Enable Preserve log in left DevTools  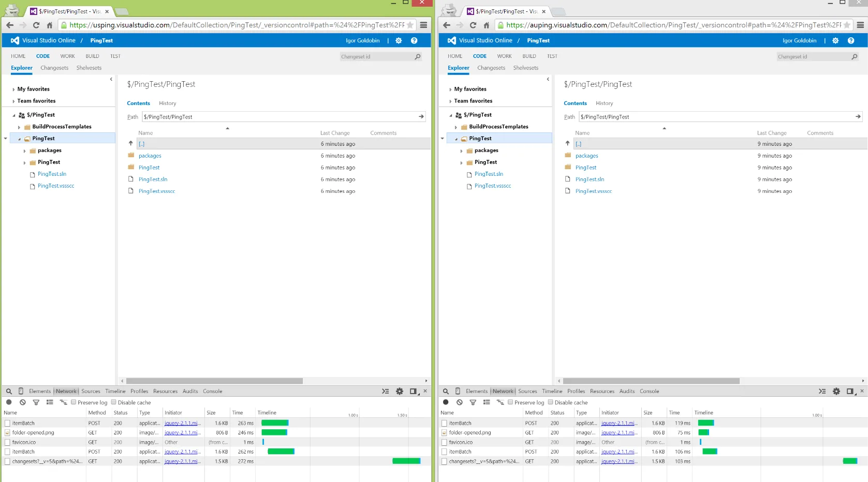73,402
